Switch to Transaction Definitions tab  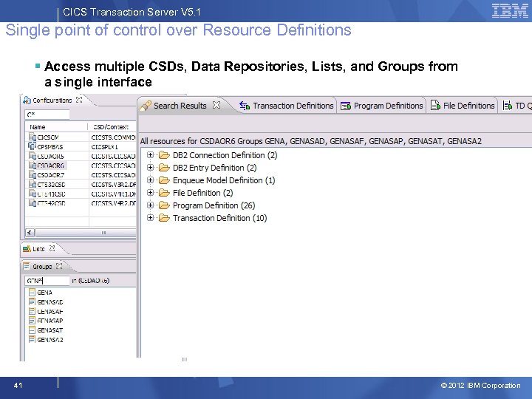[x=287, y=106]
